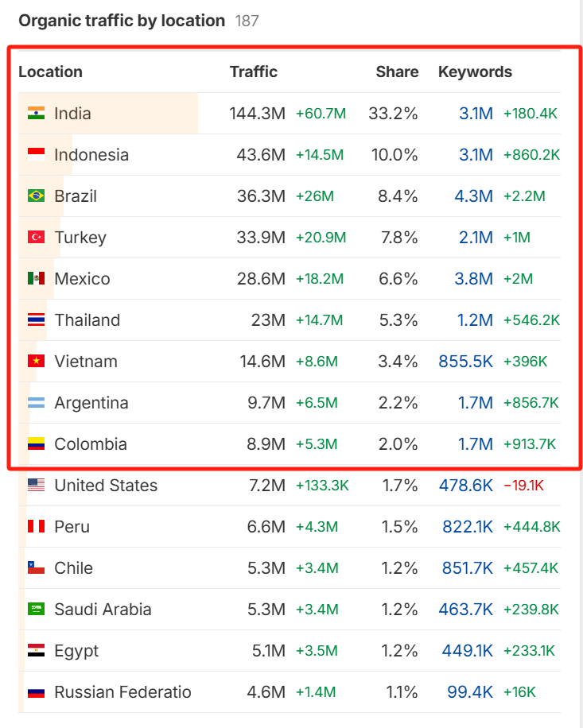This screenshot has height=728, width=583.
Task: Click the Location column header
Action: [x=50, y=72]
